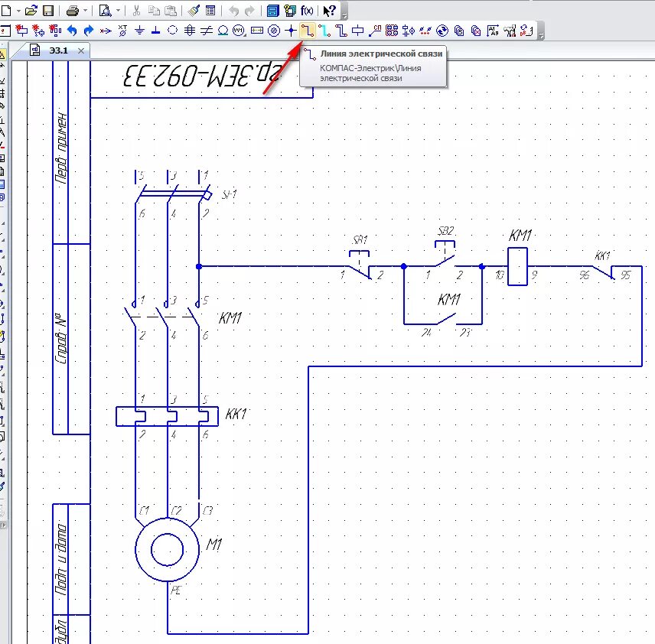This screenshot has height=644, width=655.
Task: Click the Open file folder icon
Action: coord(31,11)
